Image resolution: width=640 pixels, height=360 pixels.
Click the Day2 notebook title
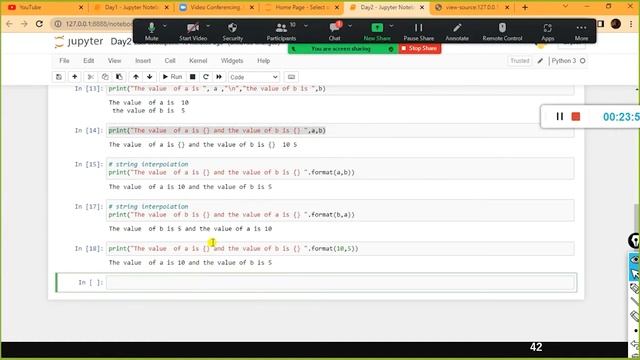pyautogui.click(x=121, y=42)
